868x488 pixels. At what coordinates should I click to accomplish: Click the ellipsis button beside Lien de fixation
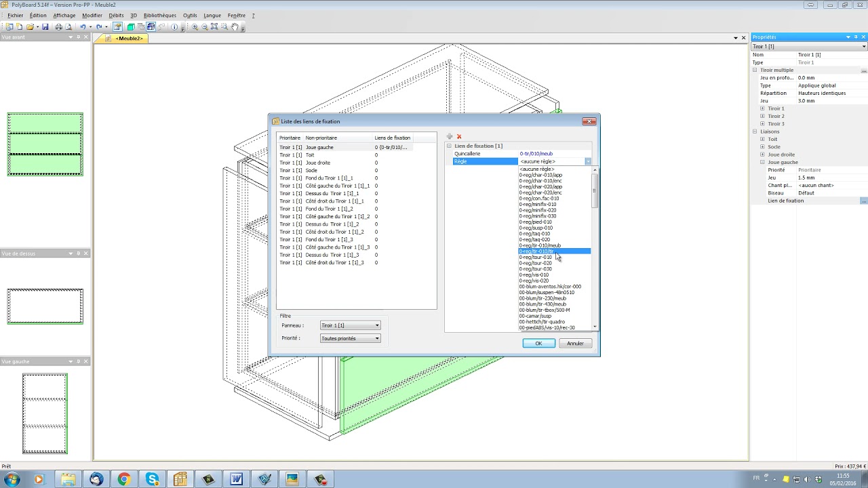click(x=863, y=201)
